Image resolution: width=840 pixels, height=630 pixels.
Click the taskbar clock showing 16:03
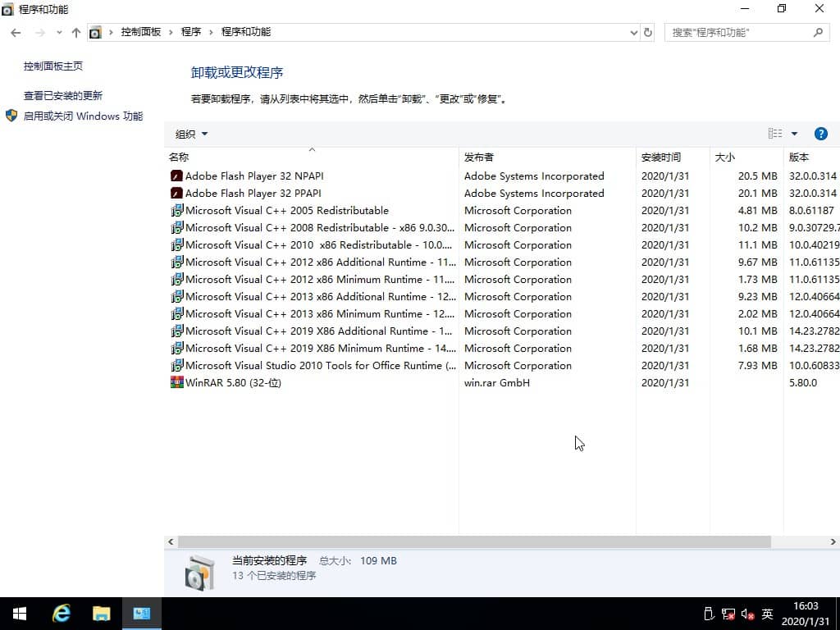click(x=806, y=614)
